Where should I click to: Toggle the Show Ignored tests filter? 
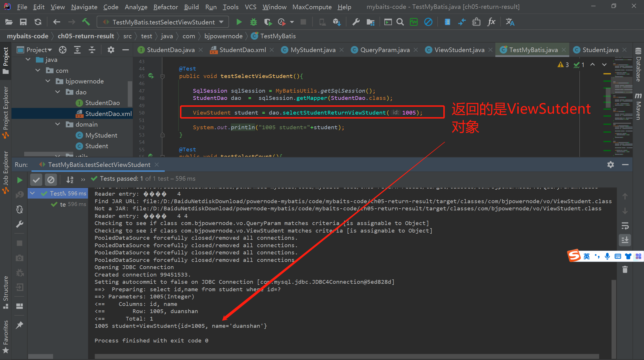click(x=51, y=180)
